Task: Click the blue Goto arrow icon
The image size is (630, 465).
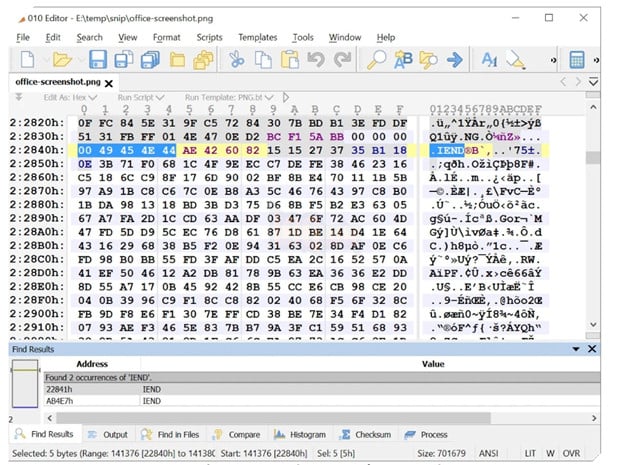Action: tap(454, 60)
